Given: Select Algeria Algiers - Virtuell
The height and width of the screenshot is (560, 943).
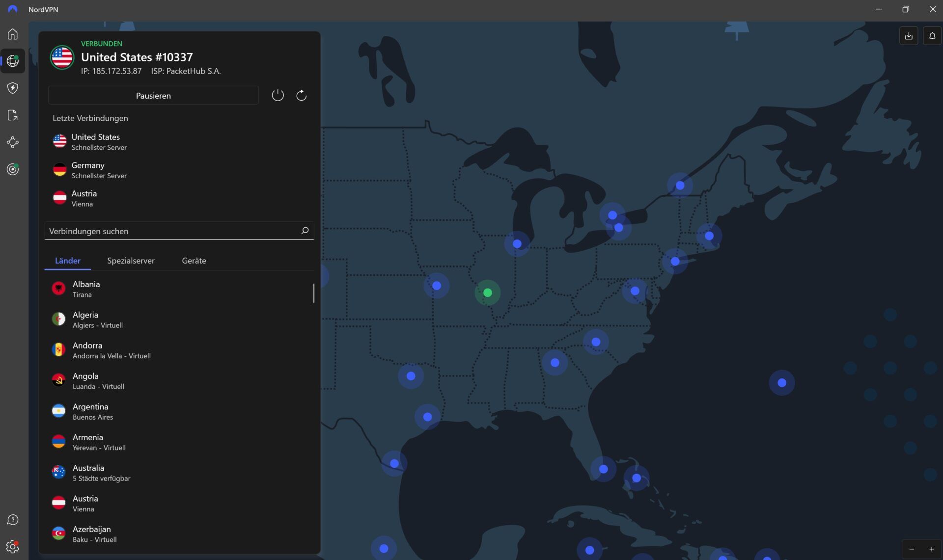Looking at the screenshot, I should point(179,320).
